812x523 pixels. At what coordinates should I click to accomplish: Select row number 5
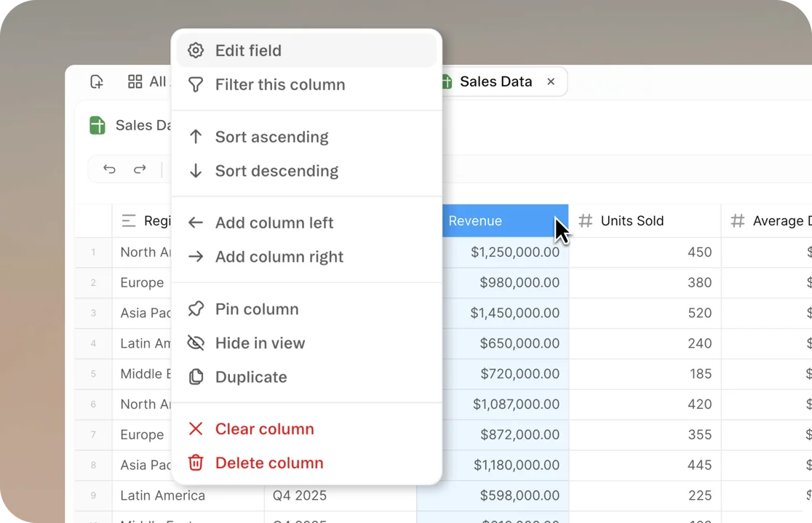click(93, 374)
